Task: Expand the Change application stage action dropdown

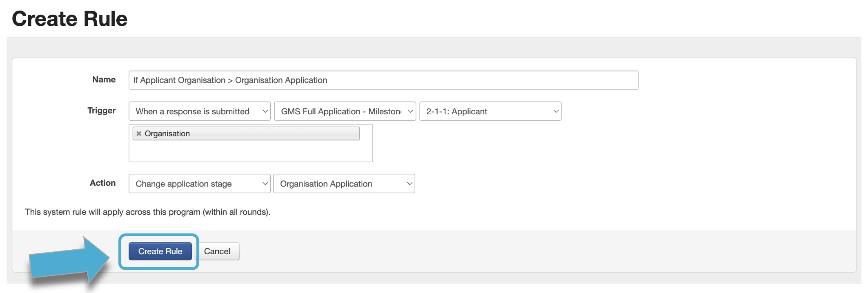Action: point(196,184)
